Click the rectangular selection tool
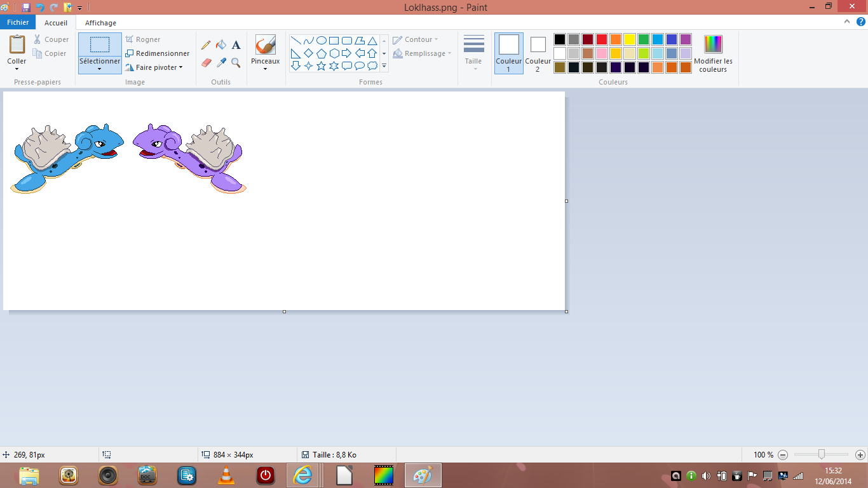 [100, 44]
